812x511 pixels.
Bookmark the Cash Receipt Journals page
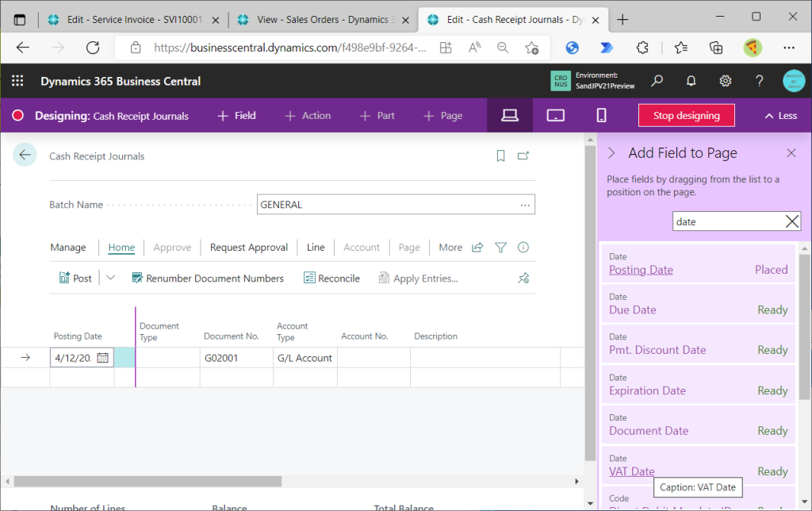(x=500, y=156)
